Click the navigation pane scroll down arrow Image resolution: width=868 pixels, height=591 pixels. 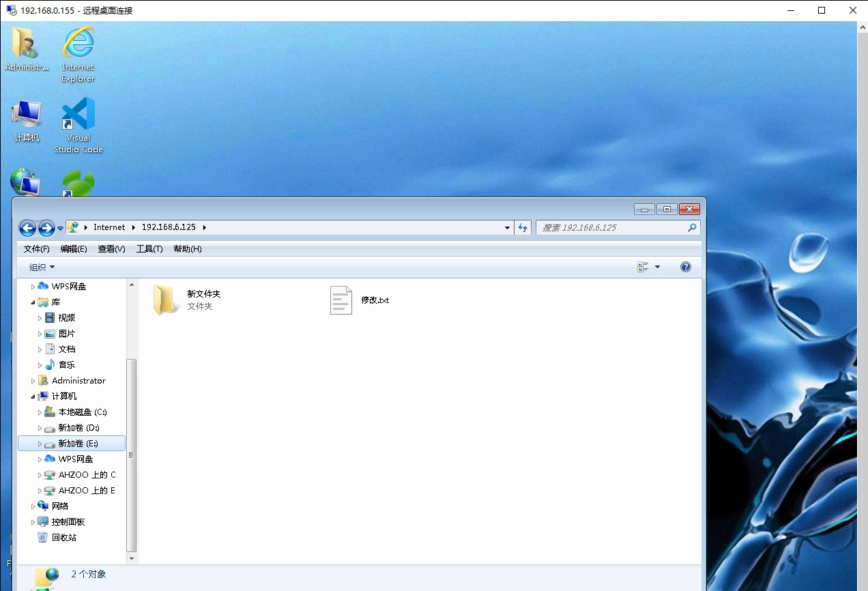point(132,559)
